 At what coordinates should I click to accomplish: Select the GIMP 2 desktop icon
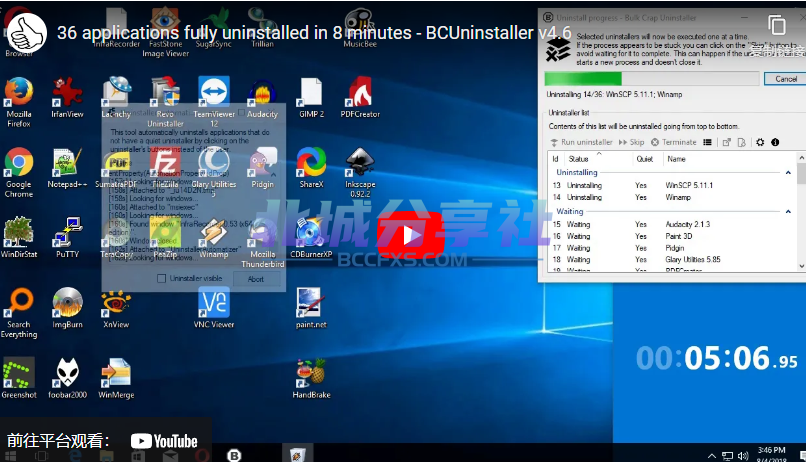click(x=312, y=98)
